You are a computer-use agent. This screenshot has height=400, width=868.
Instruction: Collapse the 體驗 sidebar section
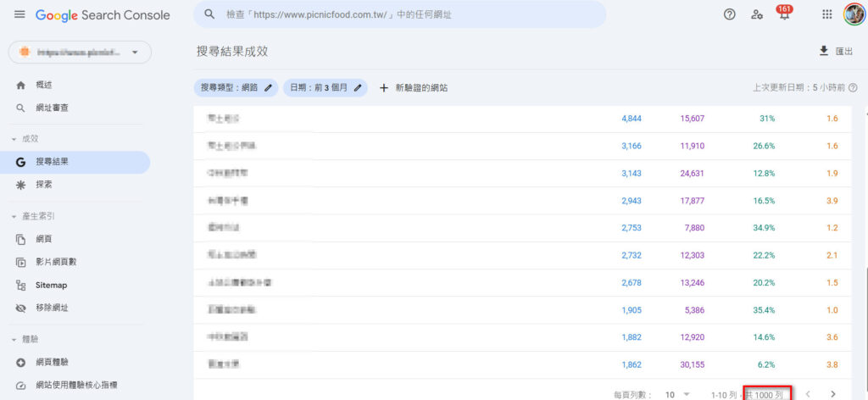pos(14,339)
